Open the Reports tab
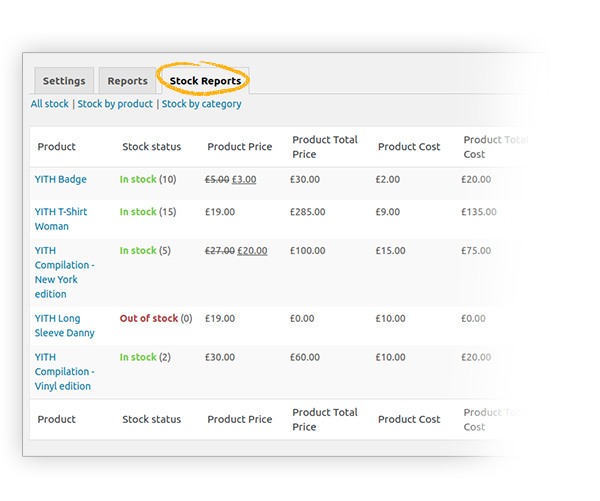This screenshot has height=501, width=600. coord(127,81)
